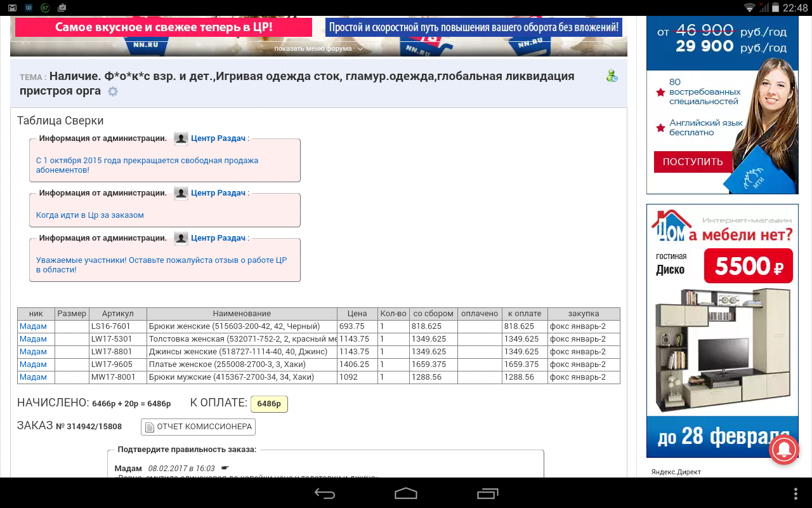Open the 'Самое вкусное и свежее теперь в ЦР!' banner

coord(164,27)
